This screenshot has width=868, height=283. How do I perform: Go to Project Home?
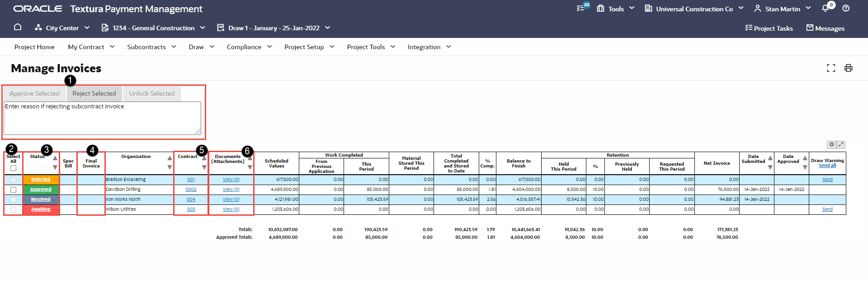(x=34, y=47)
